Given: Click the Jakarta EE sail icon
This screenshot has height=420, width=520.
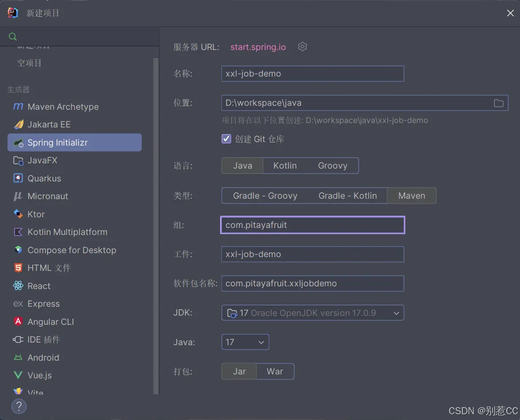Looking at the screenshot, I should click(18, 124).
